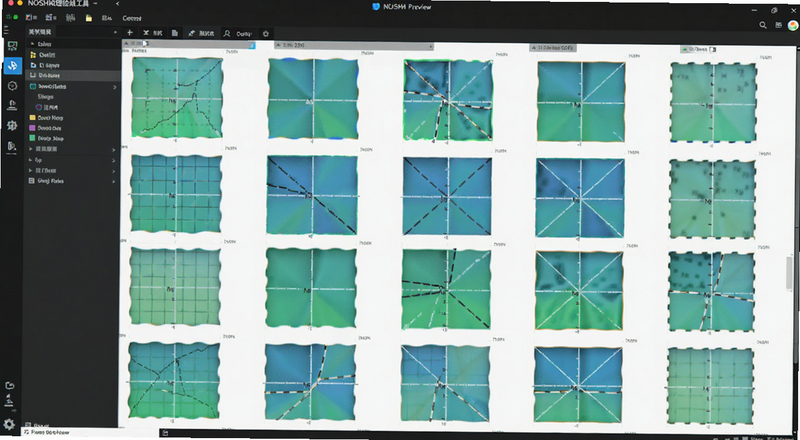Click the plus icon in the toolbar
This screenshot has width=800, height=440.
(130, 33)
